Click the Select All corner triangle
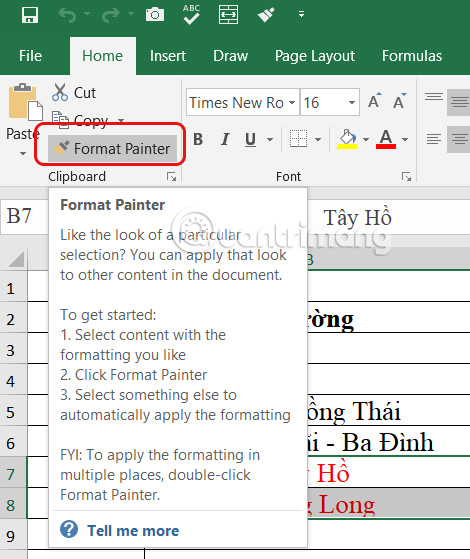Image resolution: width=470 pixels, height=559 pixels. click(x=15, y=260)
